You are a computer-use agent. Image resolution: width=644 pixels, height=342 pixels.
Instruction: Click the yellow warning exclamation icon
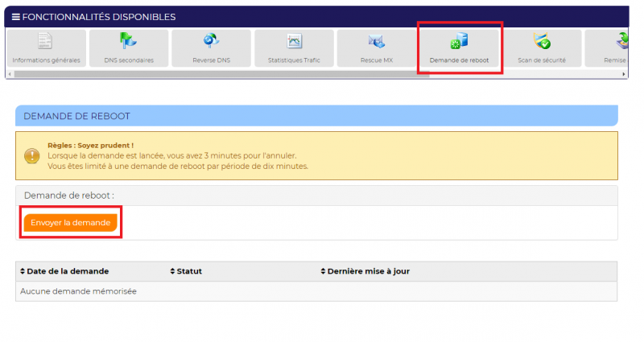31,156
